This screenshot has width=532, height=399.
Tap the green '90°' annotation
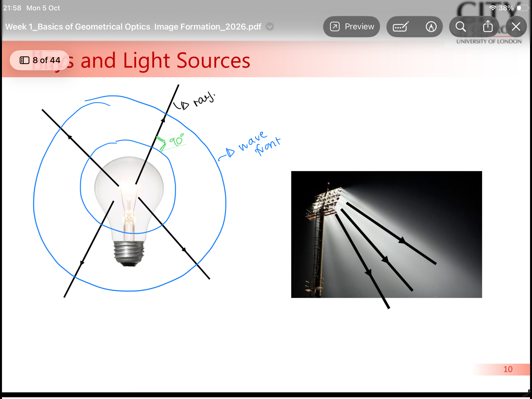pyautogui.click(x=176, y=140)
